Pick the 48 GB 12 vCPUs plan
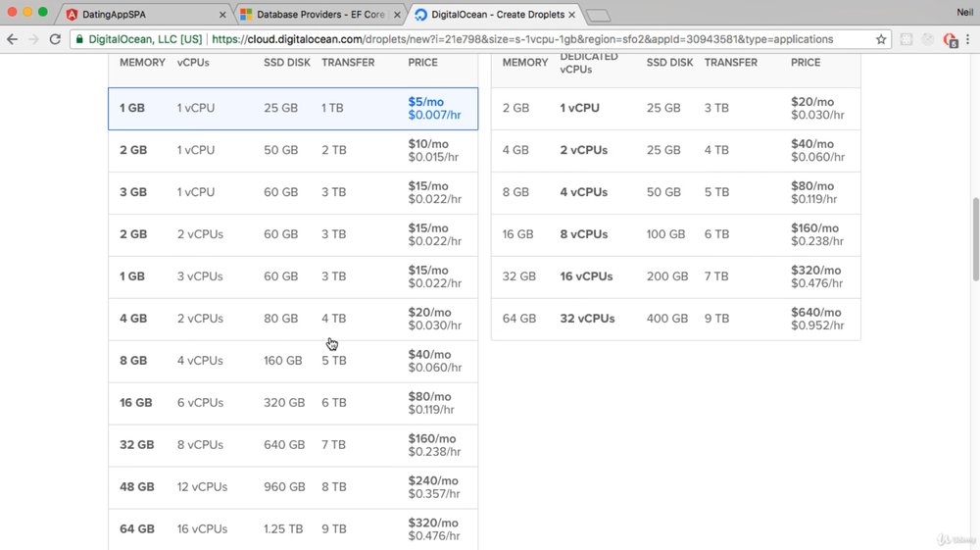The image size is (980, 550). coord(293,487)
